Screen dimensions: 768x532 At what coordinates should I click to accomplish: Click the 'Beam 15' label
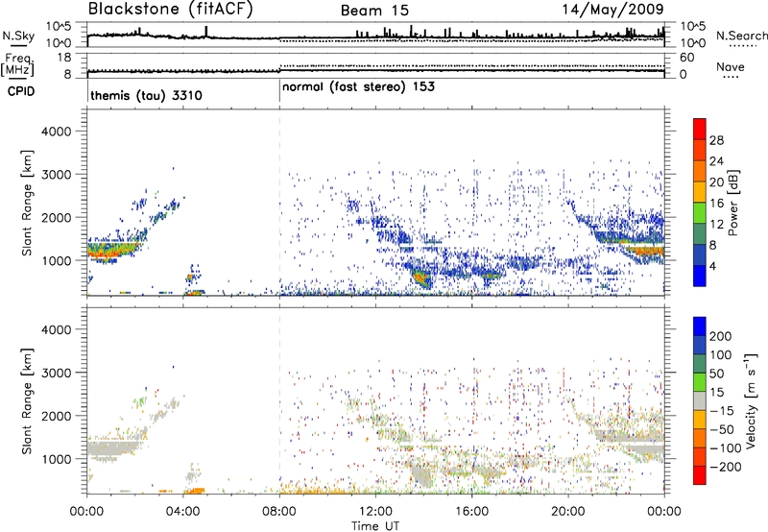pyautogui.click(x=374, y=11)
